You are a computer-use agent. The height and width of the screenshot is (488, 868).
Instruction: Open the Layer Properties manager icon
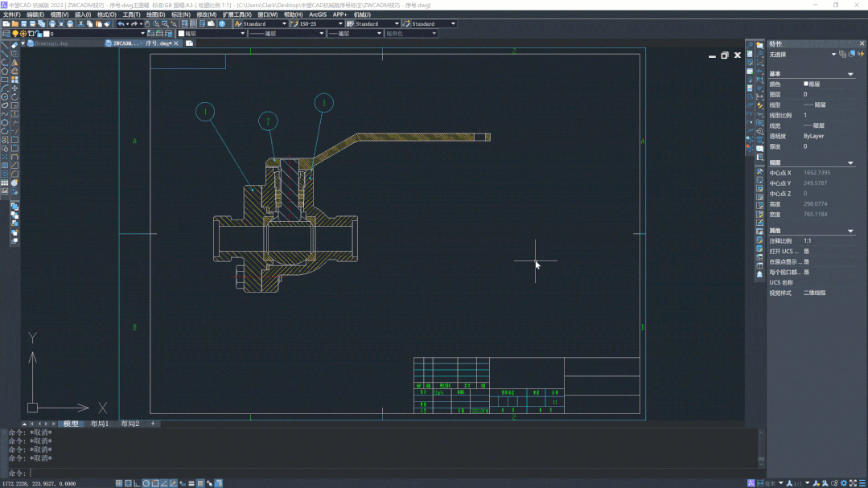[x=6, y=34]
